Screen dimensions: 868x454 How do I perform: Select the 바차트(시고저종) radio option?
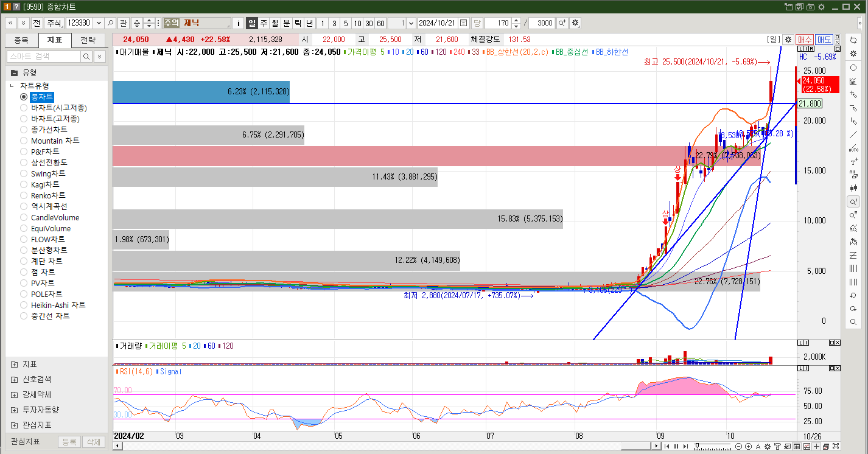(24, 108)
